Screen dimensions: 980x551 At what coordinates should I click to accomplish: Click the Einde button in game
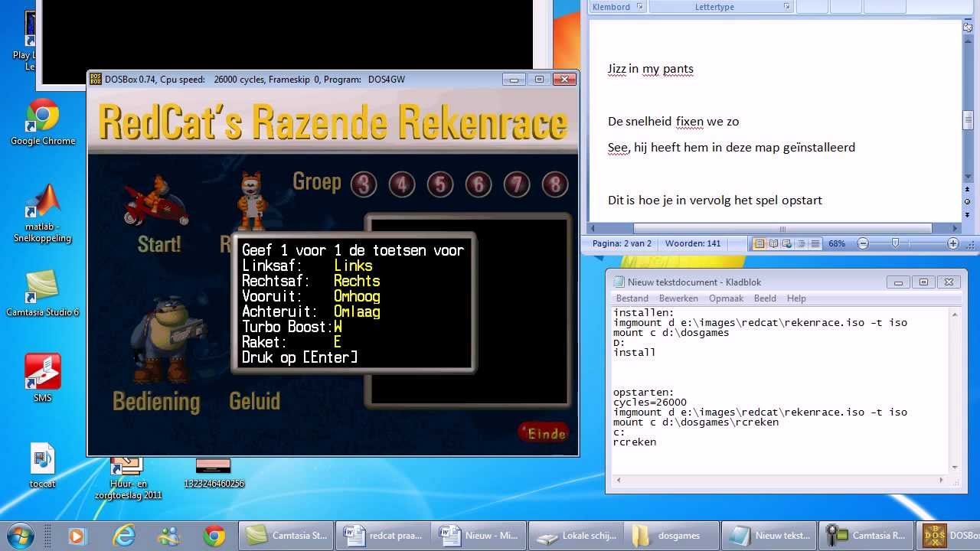[x=544, y=433]
